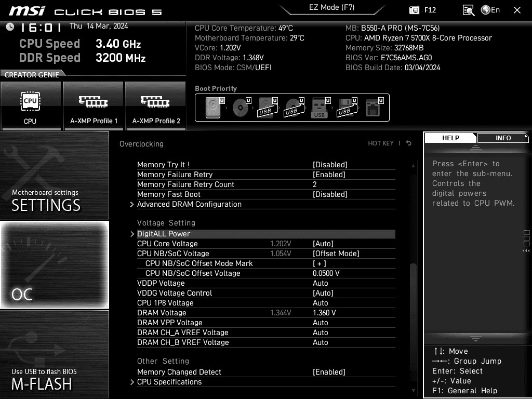Viewport: 532px width, 399px height.
Task: Close the BIOS with the X icon
Action: click(517, 10)
